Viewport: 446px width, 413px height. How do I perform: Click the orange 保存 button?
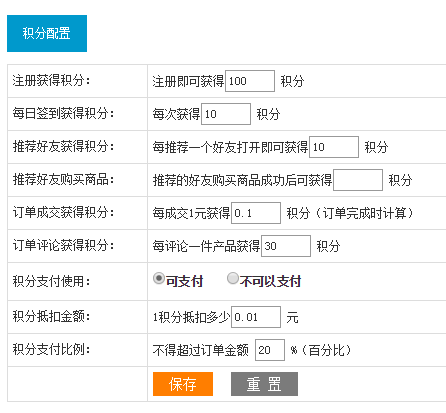183,384
